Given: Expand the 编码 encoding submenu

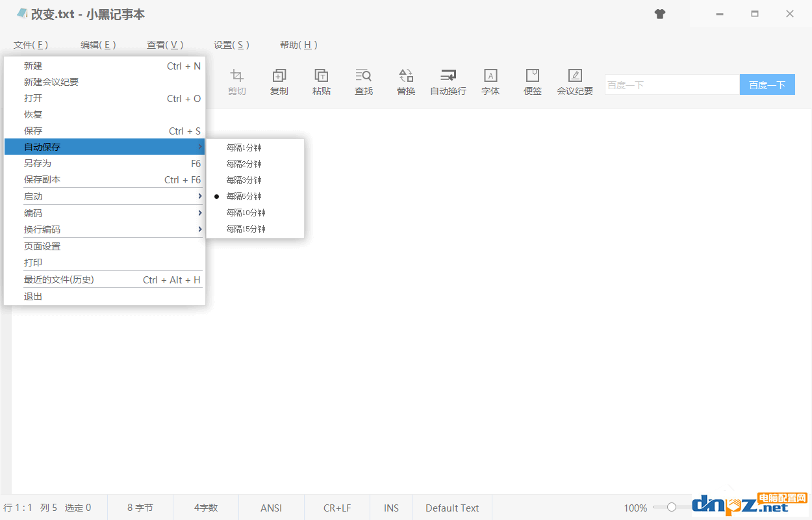Looking at the screenshot, I should tap(104, 213).
